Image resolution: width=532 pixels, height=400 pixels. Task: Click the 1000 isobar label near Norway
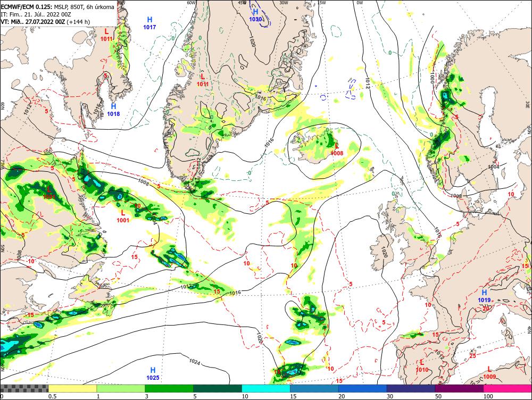[432, 78]
